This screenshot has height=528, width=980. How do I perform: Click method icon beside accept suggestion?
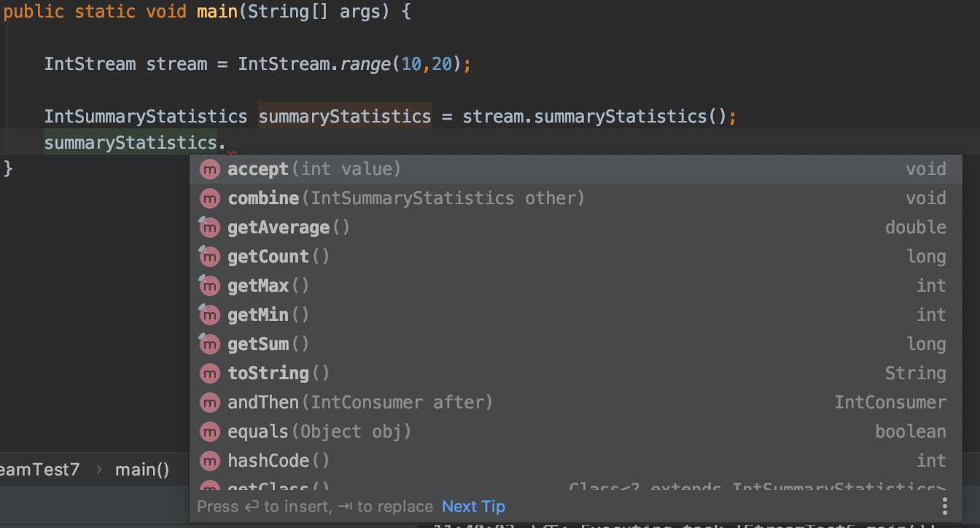[209, 169]
